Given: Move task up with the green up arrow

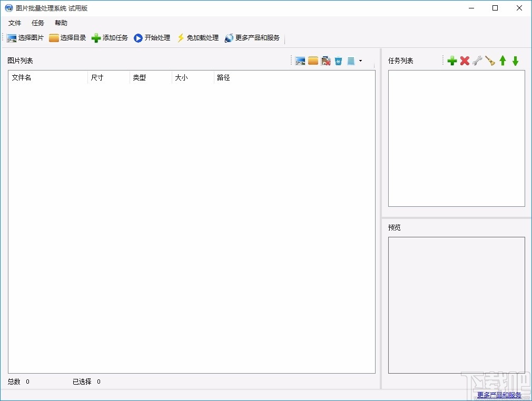Looking at the screenshot, I should coord(503,61).
